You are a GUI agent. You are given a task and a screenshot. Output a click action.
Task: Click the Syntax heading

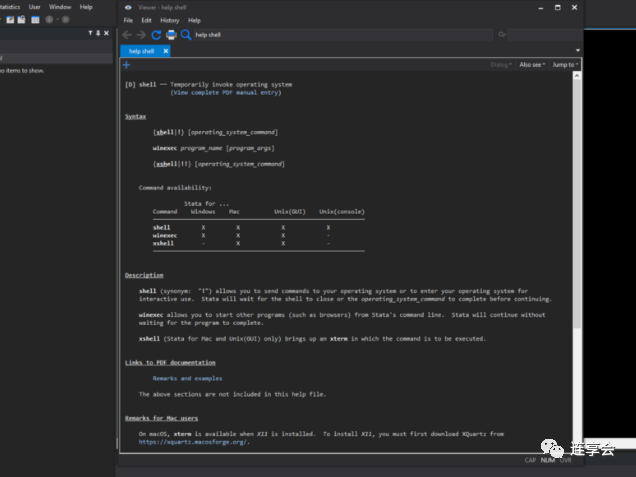point(135,117)
